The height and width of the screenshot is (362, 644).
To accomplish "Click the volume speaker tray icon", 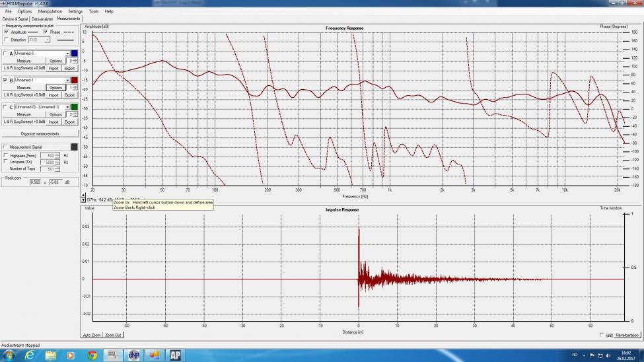I will pos(608,355).
